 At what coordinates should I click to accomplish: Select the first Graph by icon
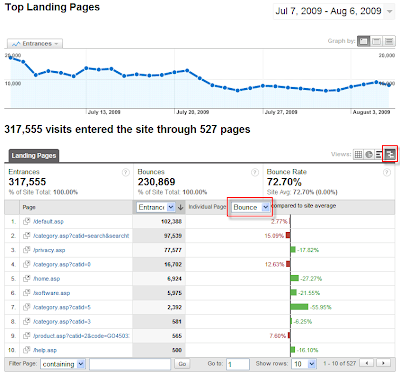coord(363,41)
